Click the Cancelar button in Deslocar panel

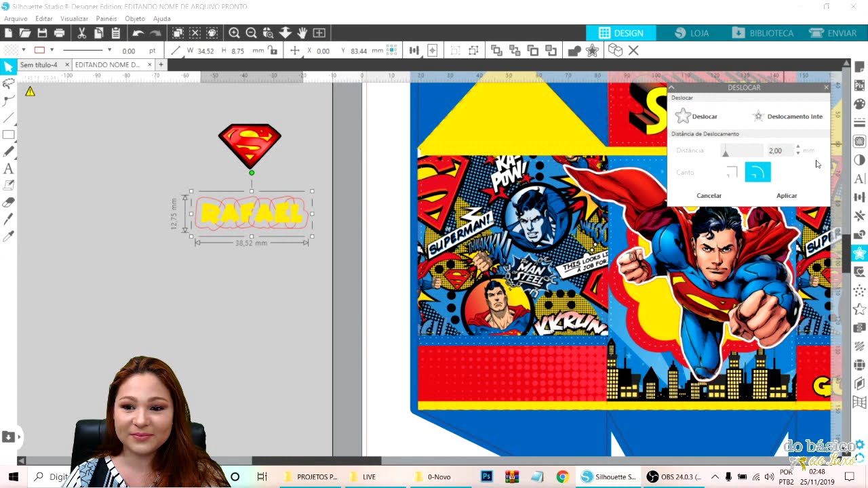click(709, 196)
